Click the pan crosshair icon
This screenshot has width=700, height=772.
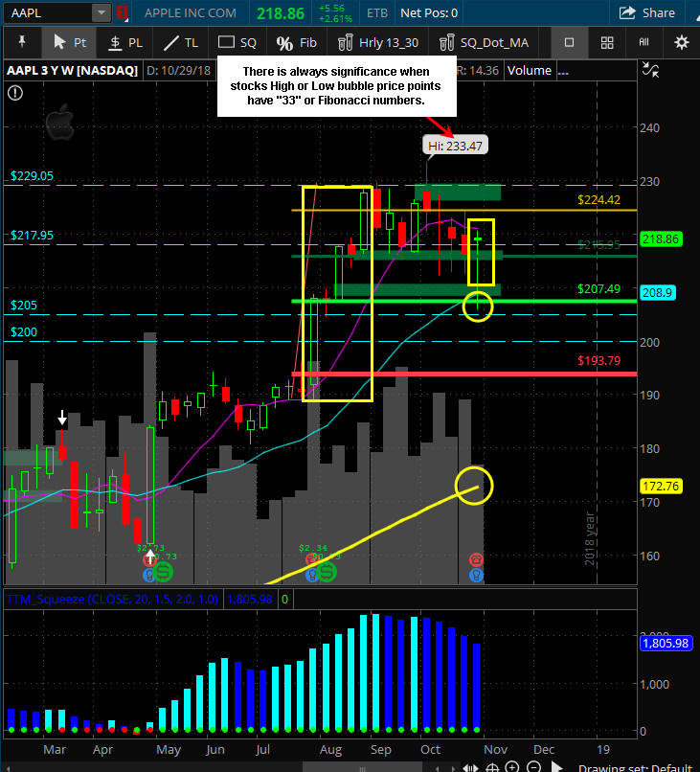pos(492,766)
